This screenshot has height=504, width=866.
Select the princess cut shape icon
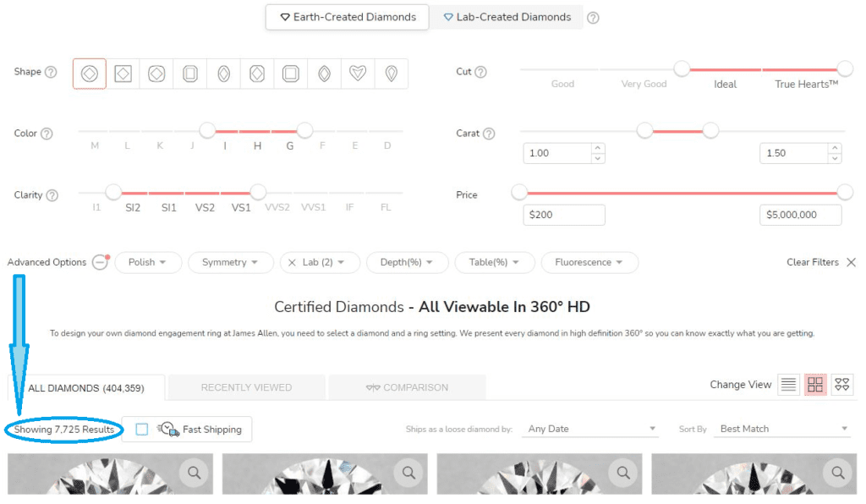123,74
